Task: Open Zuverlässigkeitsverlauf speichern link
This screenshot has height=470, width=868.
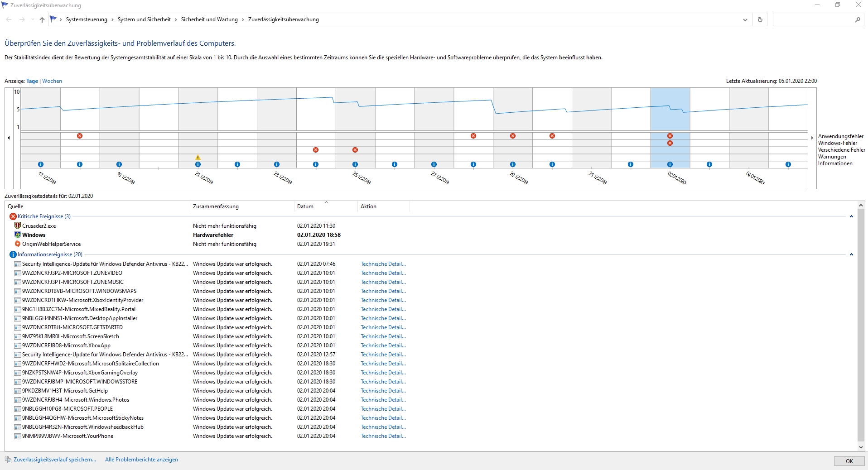Action: [55, 460]
